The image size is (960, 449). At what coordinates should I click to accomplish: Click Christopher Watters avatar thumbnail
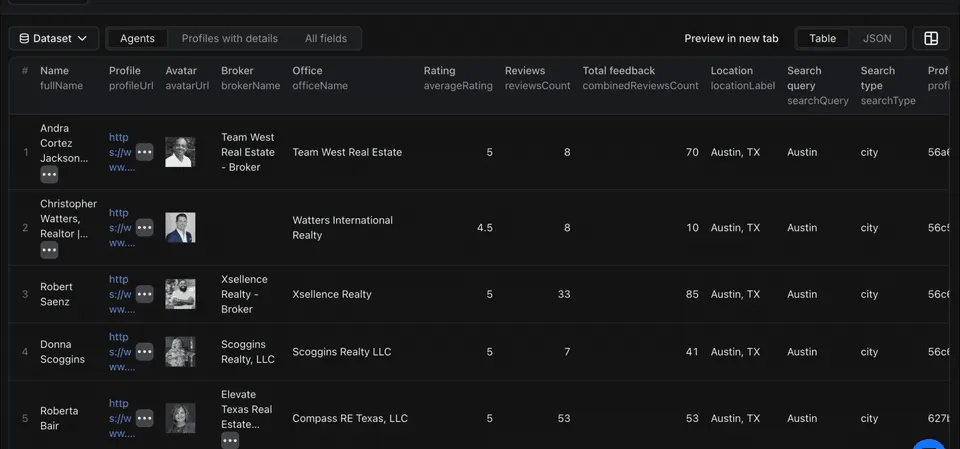(x=180, y=228)
